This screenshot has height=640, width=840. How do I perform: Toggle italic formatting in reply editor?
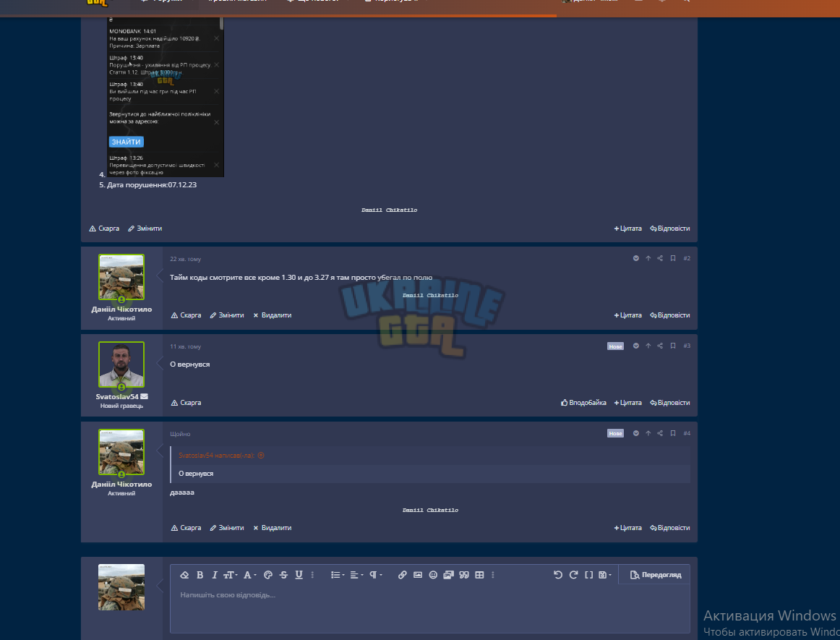pos(214,575)
